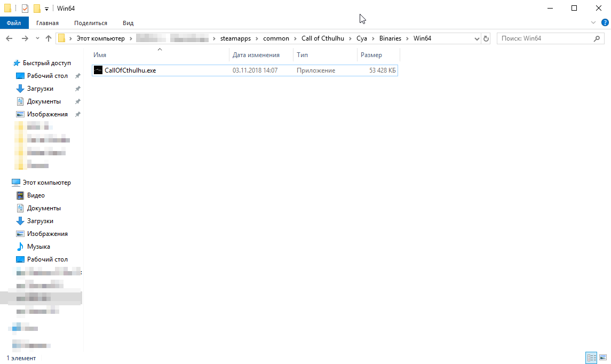Viewport: 611px width, 364px height.
Task: Open pinned Загрузки under Быстрый доступ
Action: [x=40, y=89]
